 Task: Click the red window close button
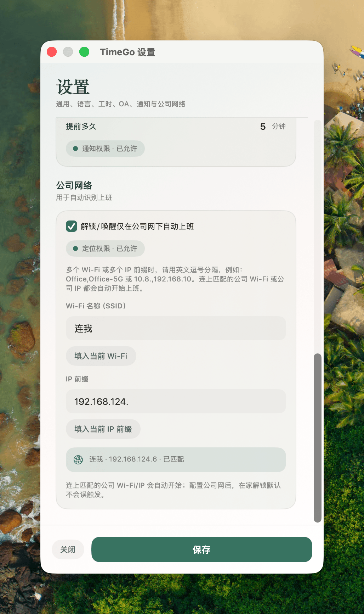click(52, 52)
